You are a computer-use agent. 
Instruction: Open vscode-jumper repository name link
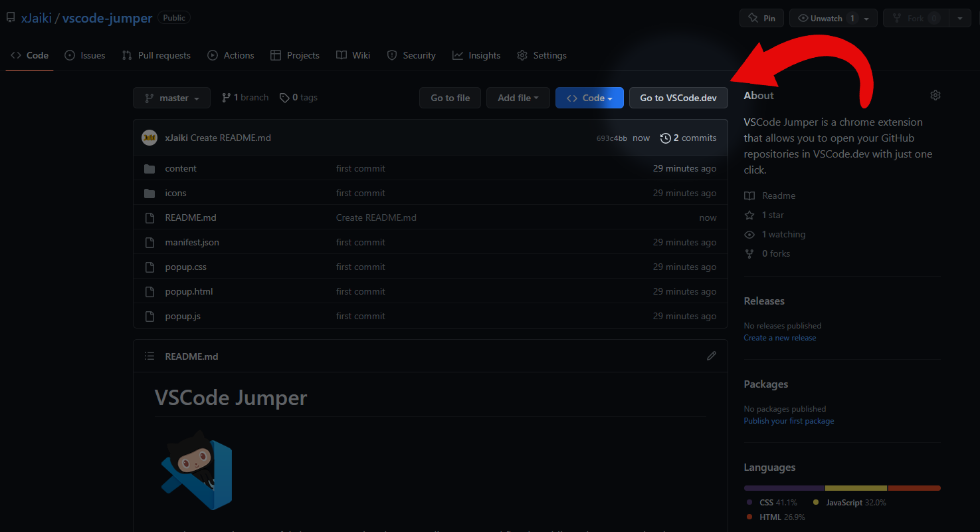(108, 18)
